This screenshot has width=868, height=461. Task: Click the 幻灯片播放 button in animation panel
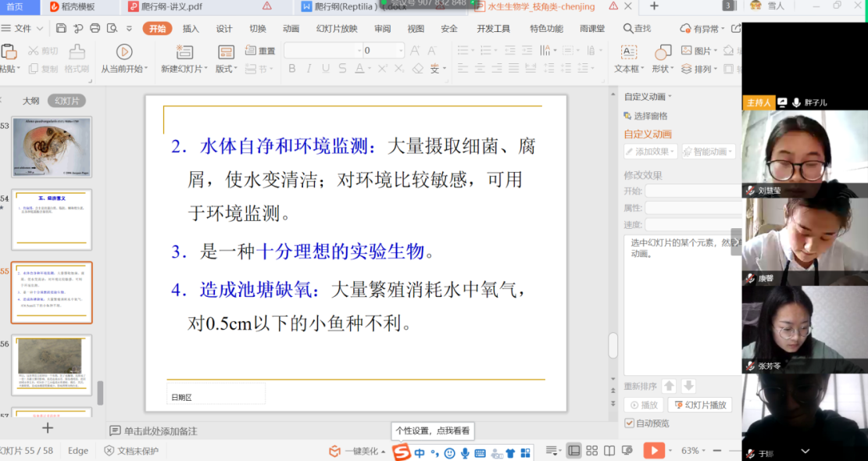(x=699, y=405)
